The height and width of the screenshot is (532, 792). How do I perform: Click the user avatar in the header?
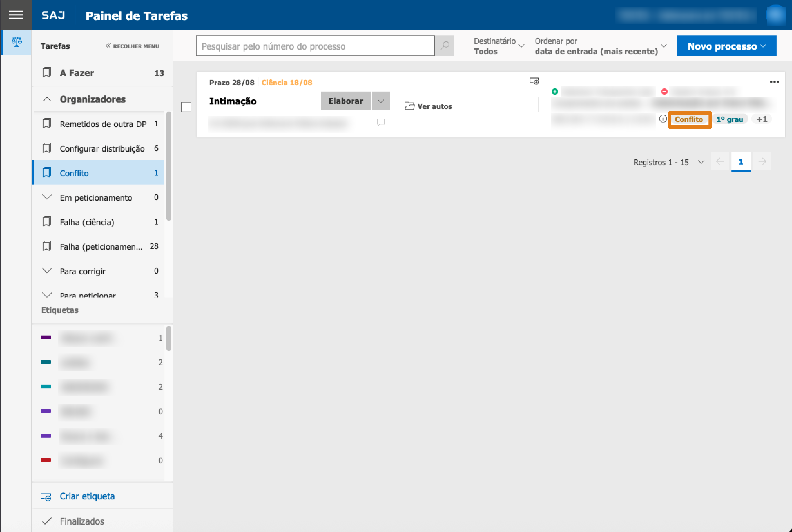776,15
